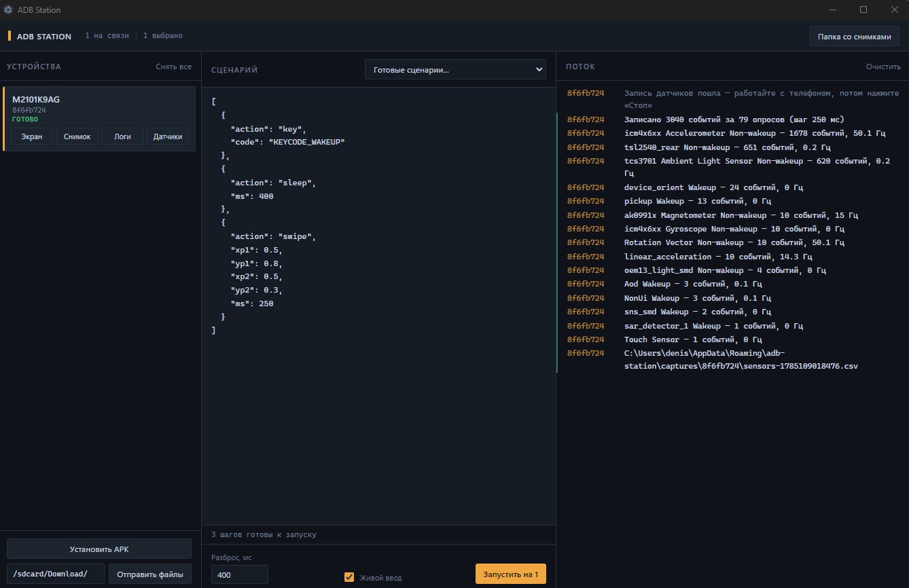
Task: Click the Touch Sensor log line
Action: 693,339
